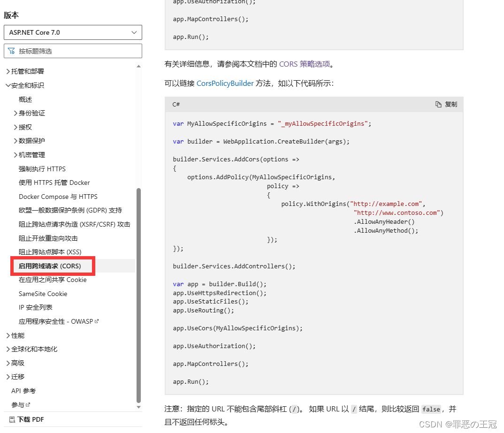Click the external-link icon beside 参与
The height and width of the screenshot is (433, 504).
pos(28,405)
